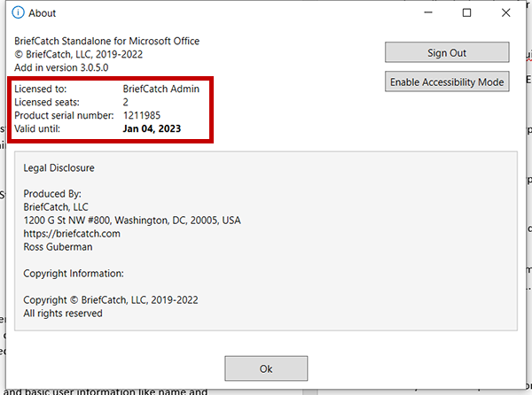Confirm with the Ok button

266,368
